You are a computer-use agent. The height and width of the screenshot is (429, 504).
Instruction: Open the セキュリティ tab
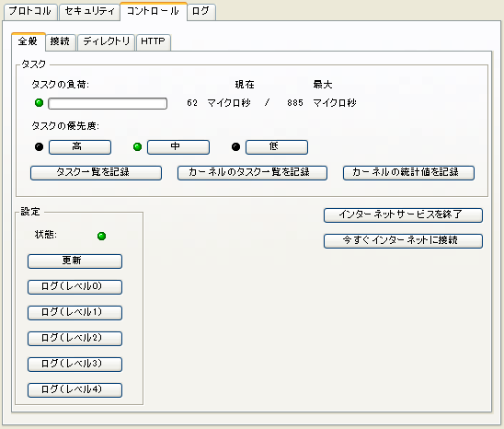pyautogui.click(x=90, y=12)
